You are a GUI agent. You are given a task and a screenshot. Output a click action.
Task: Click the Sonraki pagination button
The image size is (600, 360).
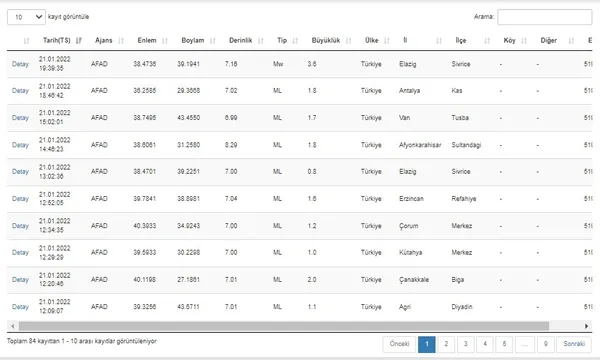pos(574,344)
